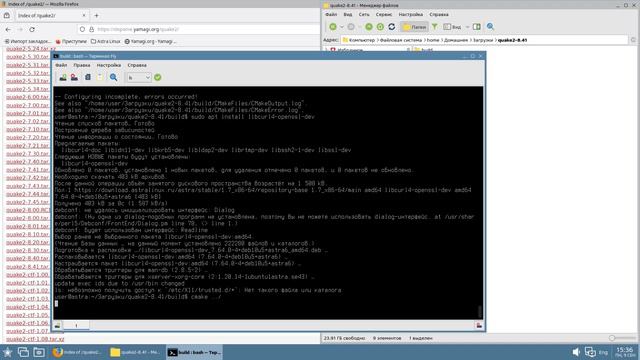
Task: Click the Домашняя breadcrumb in address bar
Action: [456, 40]
